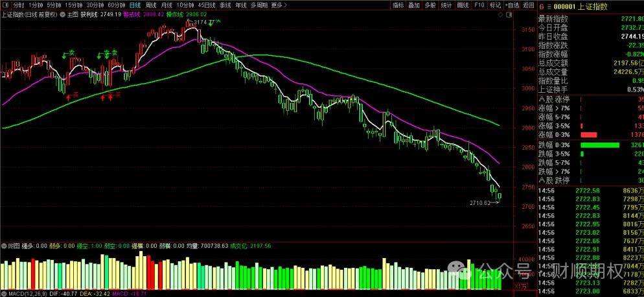This screenshot has width=644, height=297.
Task: Toggle the side panel icon before 分时
Action: click(5, 5)
